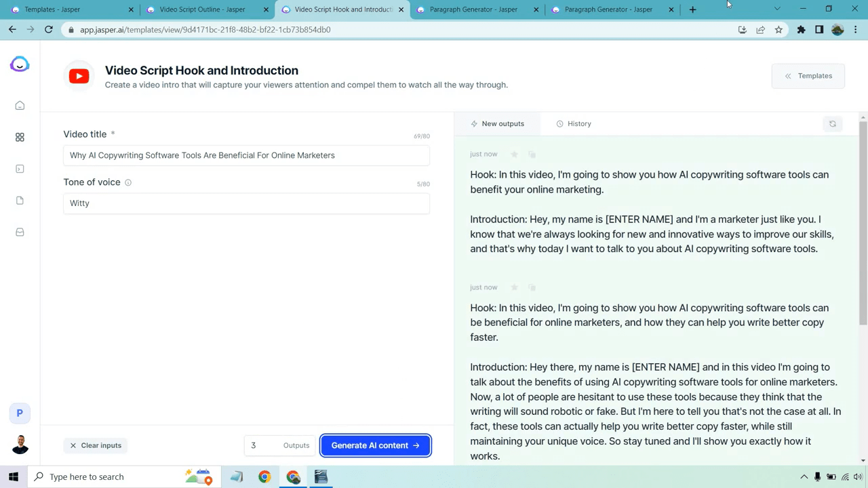Switch to the History tab
The image size is (868, 488).
pos(573,124)
